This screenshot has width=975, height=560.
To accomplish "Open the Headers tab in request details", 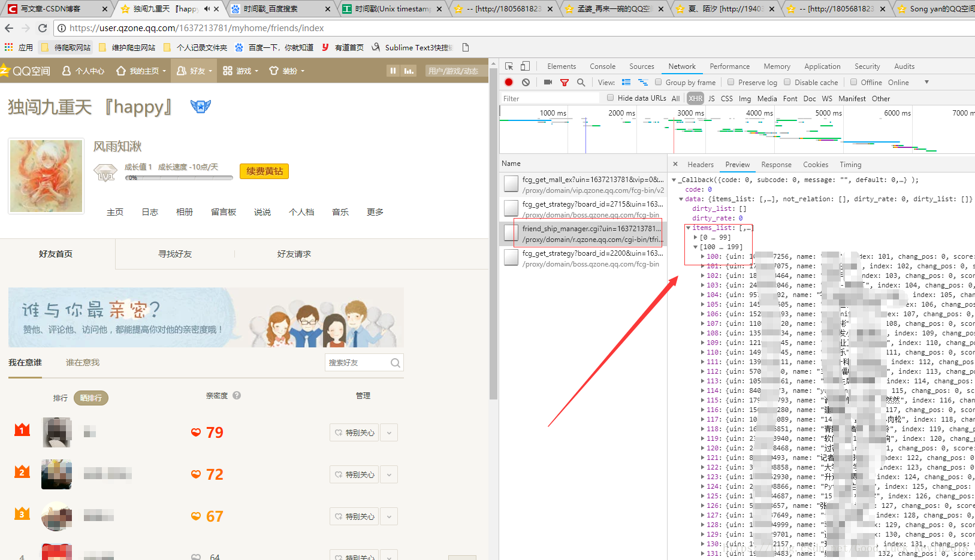I will pyautogui.click(x=701, y=165).
